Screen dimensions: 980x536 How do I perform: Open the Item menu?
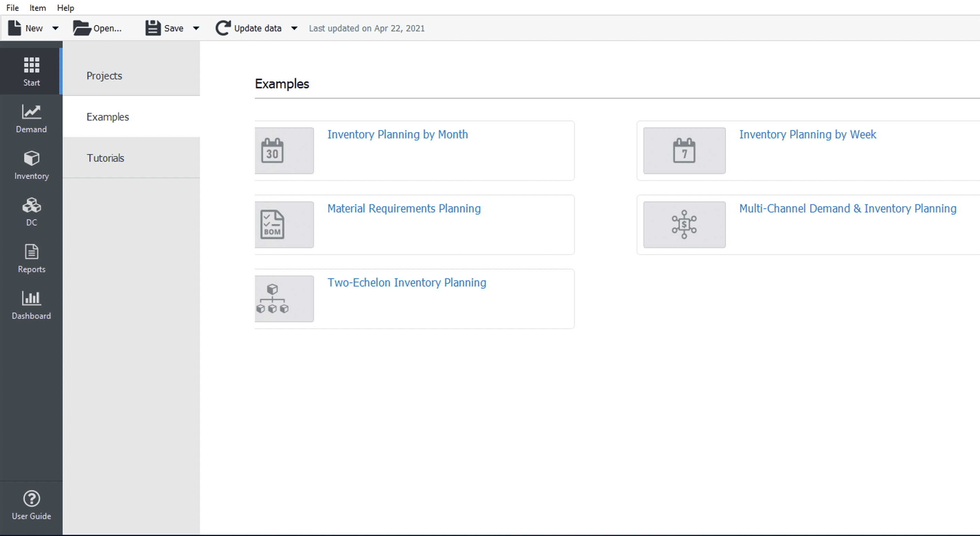click(37, 8)
